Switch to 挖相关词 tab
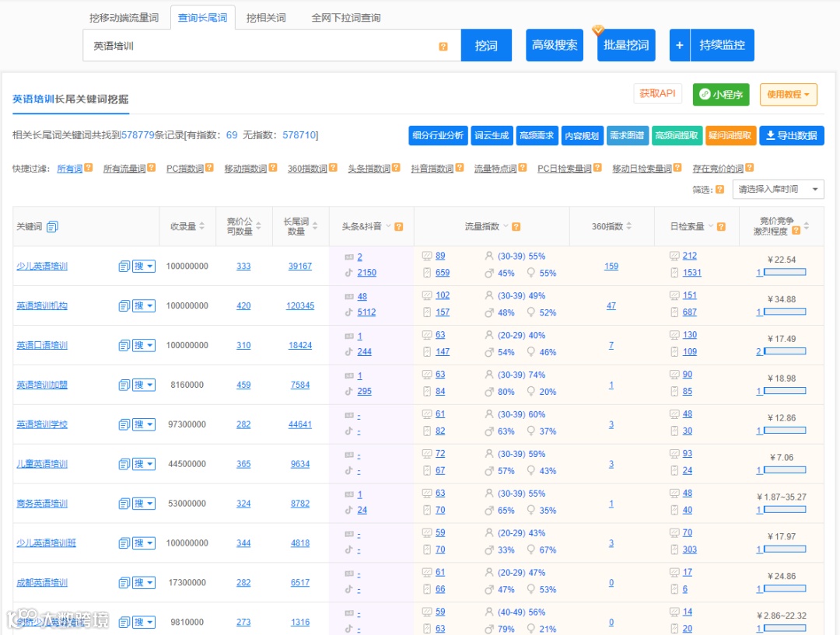The height and width of the screenshot is (635, 840). pos(266,18)
